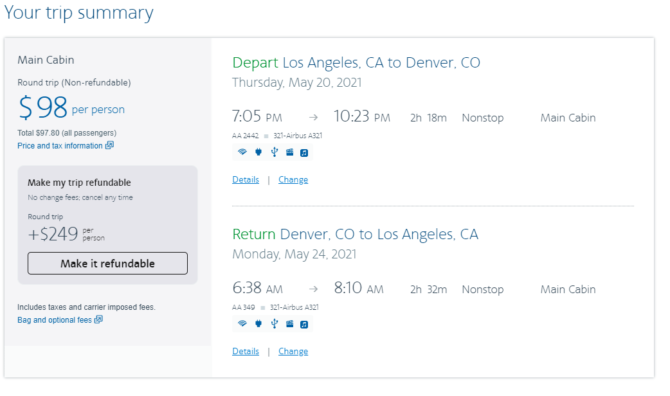Click the entertainment icon on return flight
The image size is (670, 396).
(290, 324)
